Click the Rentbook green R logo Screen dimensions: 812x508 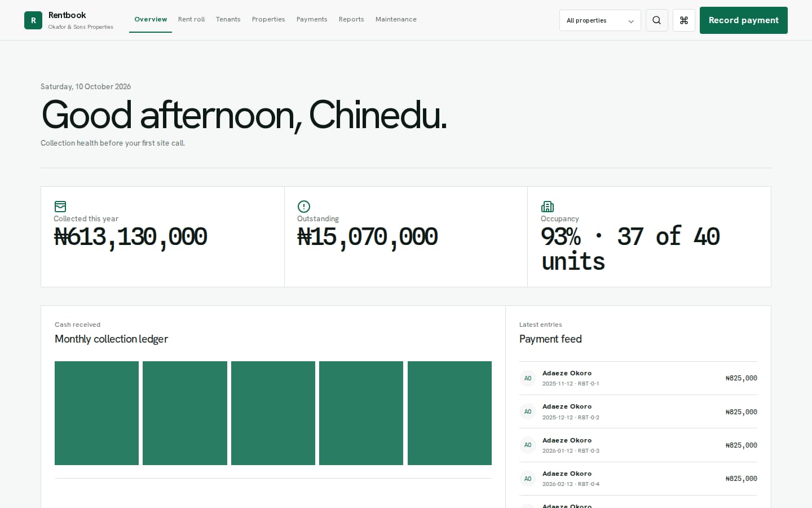coord(33,20)
